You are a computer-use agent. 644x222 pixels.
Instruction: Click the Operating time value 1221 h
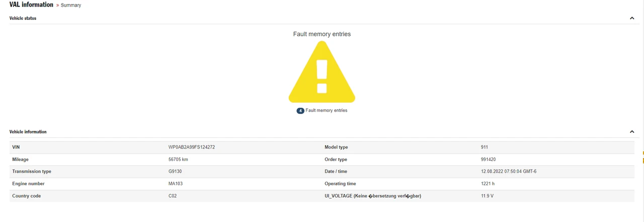[x=488, y=184]
